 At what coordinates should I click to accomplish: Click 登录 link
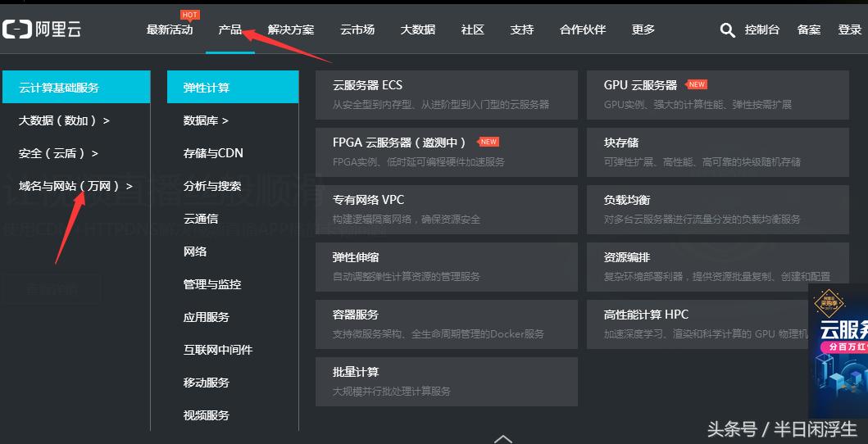(850, 29)
